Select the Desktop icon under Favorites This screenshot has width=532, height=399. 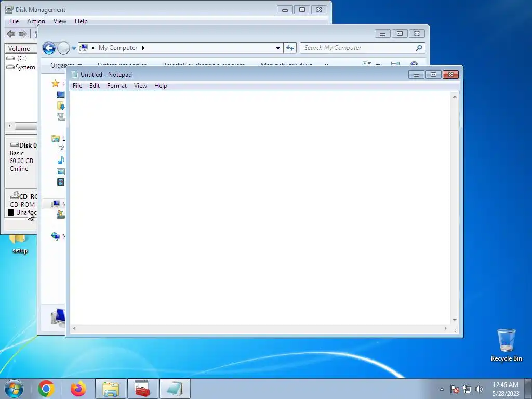point(61,95)
